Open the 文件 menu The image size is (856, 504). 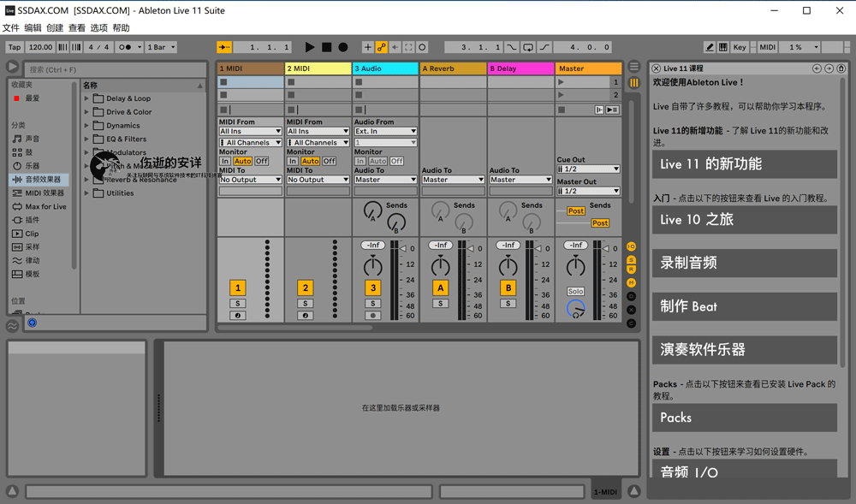pyautogui.click(x=11, y=28)
